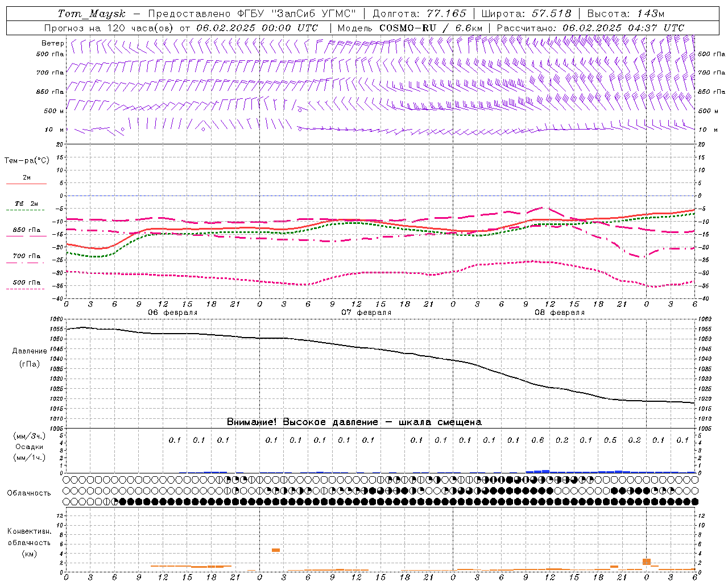Click the -40 value on left temperature axis
The width and height of the screenshot is (728, 582).
57,298
